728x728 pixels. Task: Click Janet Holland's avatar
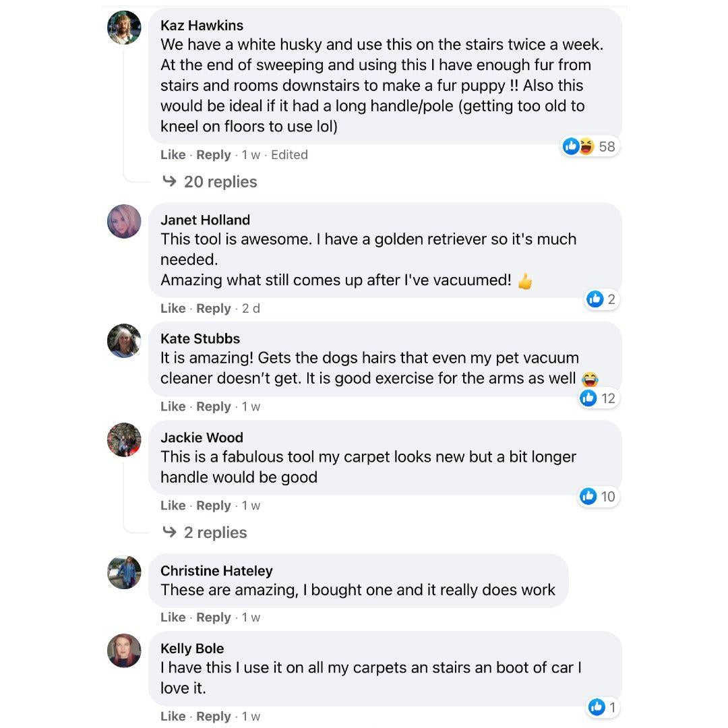click(x=124, y=222)
